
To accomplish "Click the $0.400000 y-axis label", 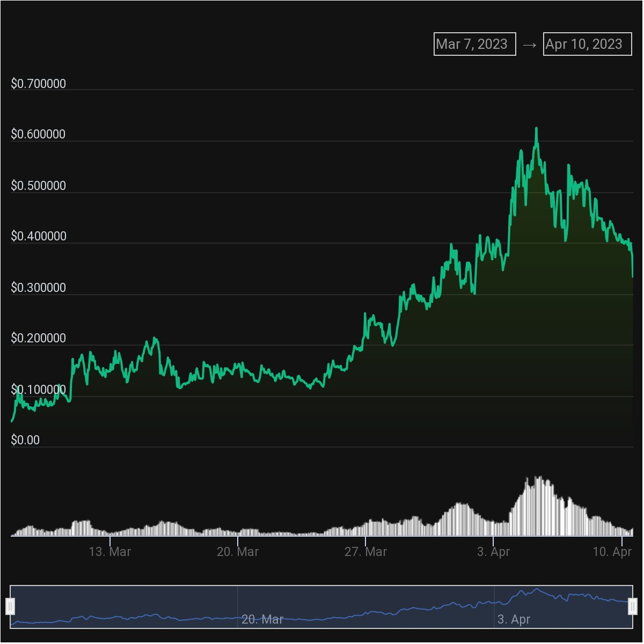I will 39,236.
